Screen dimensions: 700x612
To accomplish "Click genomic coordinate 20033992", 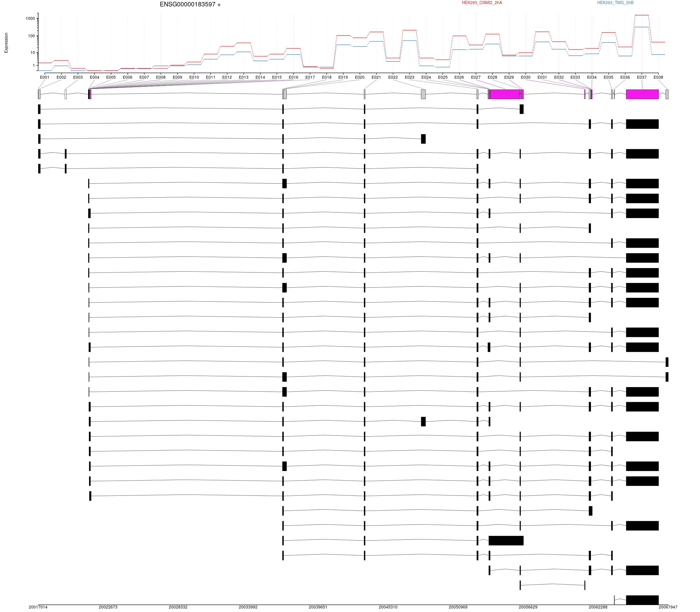I will [248, 607].
